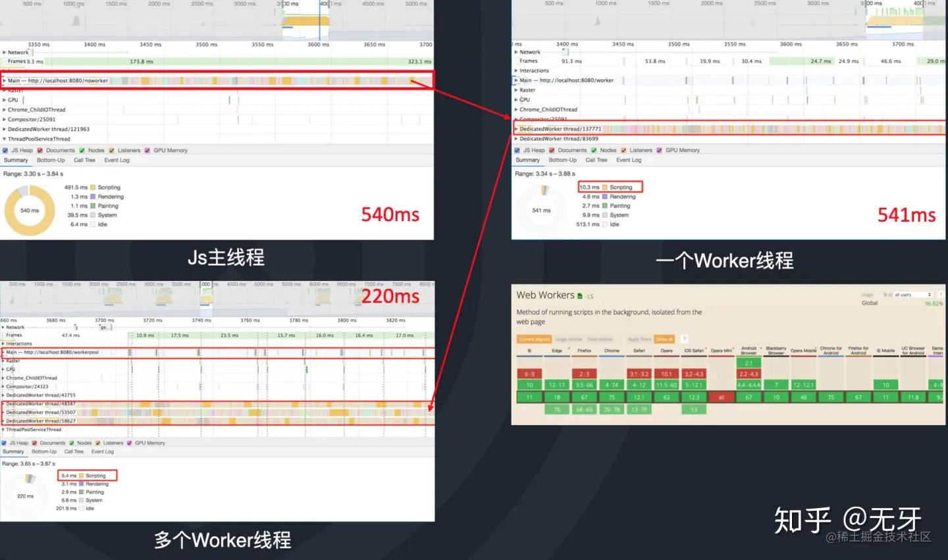Toggle Documents checkbox in the noworker panel
948x560 pixels.
40,150
